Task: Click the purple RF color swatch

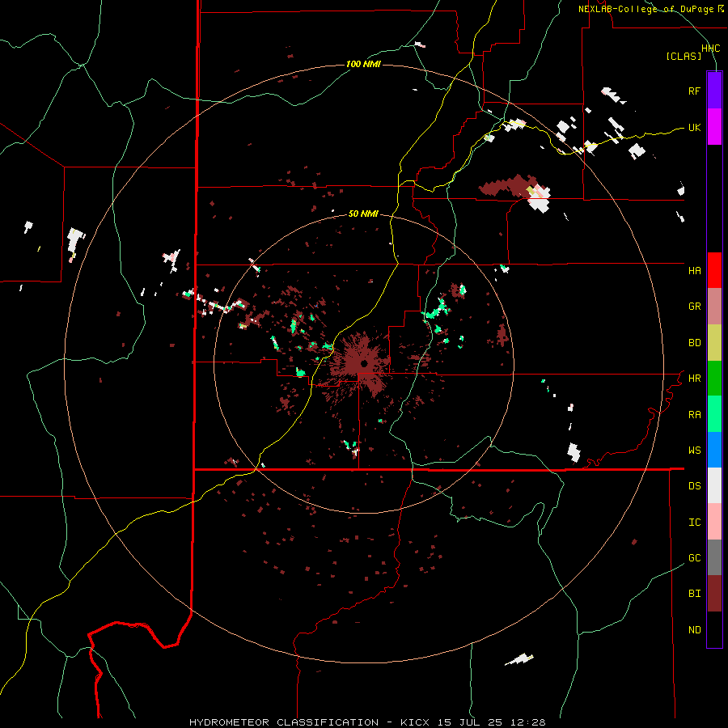Action: click(x=714, y=91)
